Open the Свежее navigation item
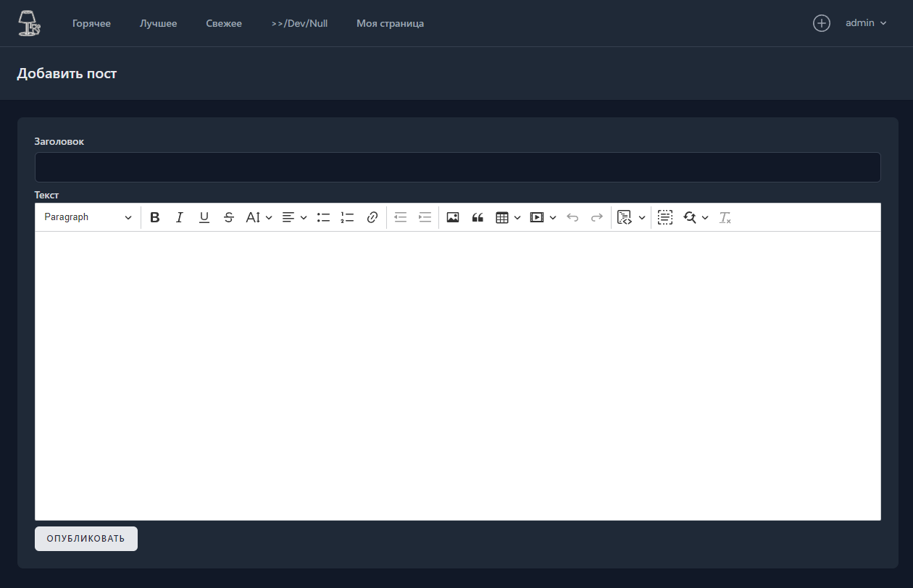This screenshot has height=588, width=913. coord(224,24)
